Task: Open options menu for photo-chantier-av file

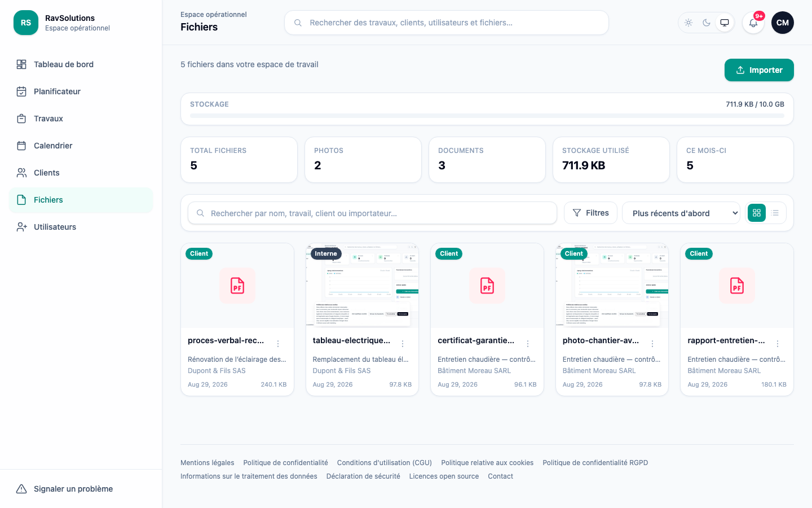Action: 652,344
